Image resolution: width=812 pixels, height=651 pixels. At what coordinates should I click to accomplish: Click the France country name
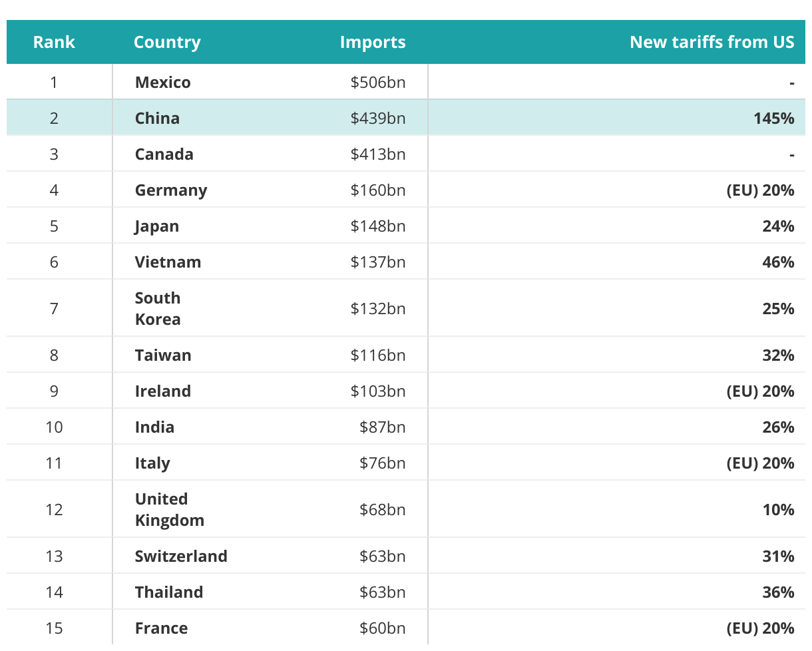[x=162, y=628]
